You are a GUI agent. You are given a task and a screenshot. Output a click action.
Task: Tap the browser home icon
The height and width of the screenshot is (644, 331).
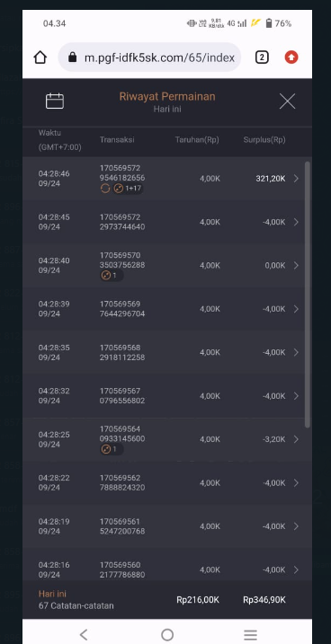pyautogui.click(x=40, y=57)
